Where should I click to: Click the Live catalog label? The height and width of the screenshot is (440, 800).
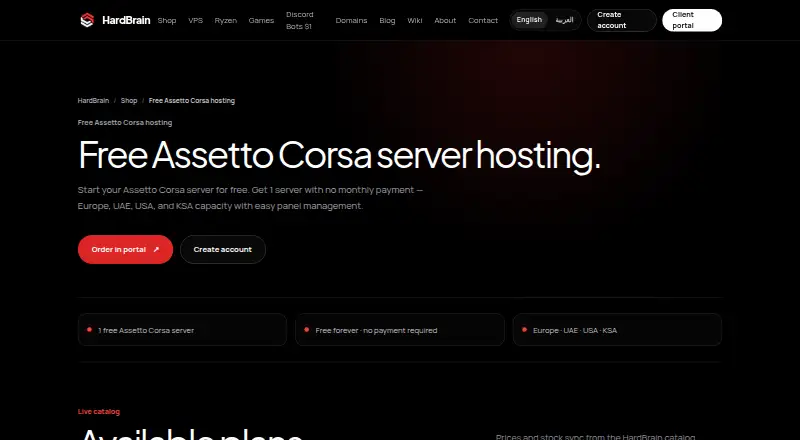pos(99,411)
